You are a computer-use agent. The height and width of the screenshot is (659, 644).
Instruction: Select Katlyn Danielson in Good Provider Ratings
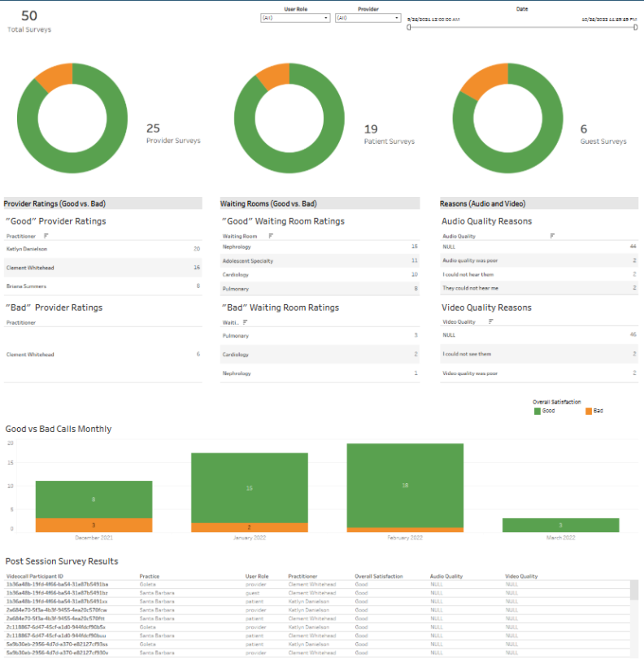tap(28, 248)
